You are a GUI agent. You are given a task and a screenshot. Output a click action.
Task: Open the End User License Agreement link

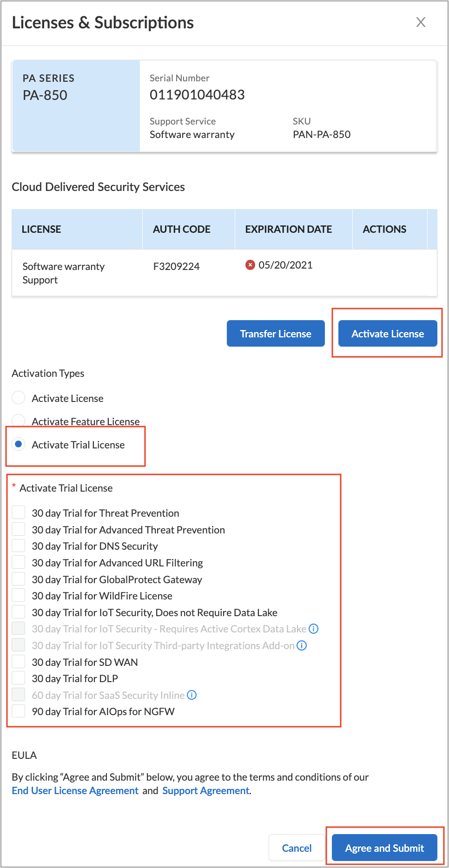[75, 790]
